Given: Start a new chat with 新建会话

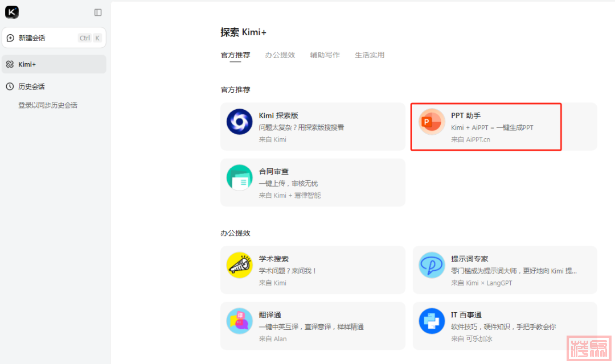Looking at the screenshot, I should (x=54, y=38).
